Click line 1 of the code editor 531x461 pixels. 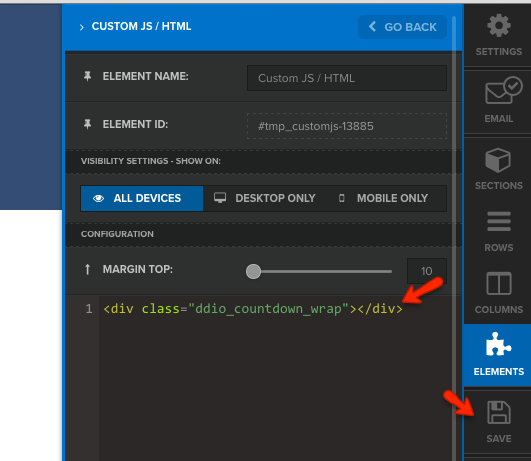pyautogui.click(x=253, y=309)
